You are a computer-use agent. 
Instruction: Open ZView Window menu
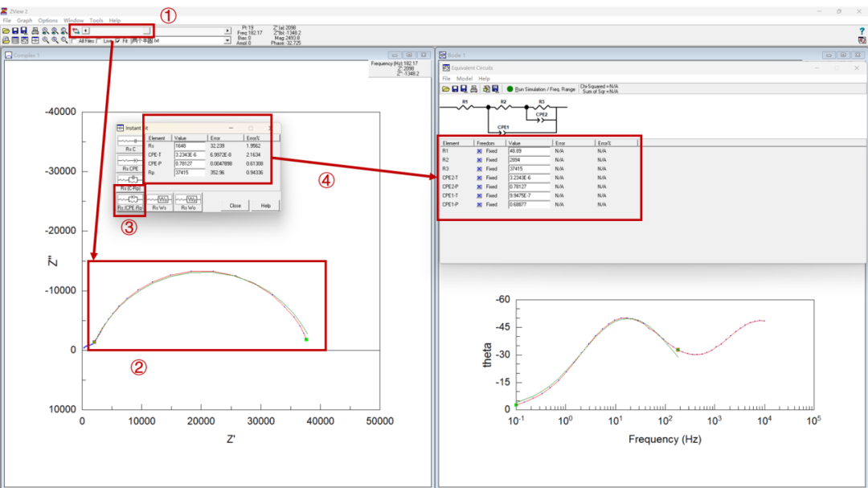tap(73, 20)
